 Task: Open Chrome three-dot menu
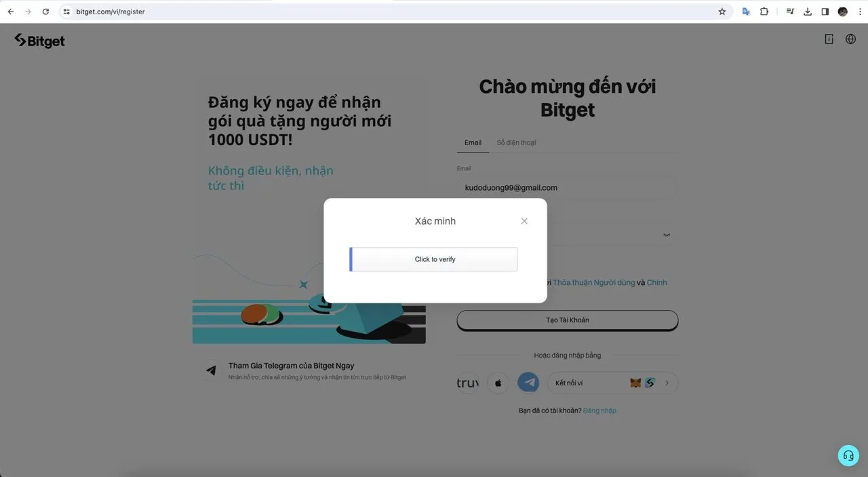(x=859, y=12)
